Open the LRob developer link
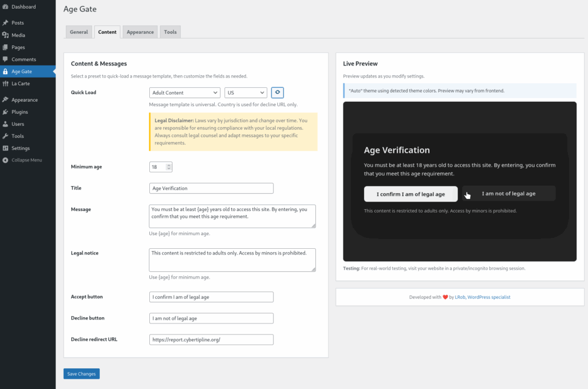Viewport: 588px width, 389px height. click(460, 297)
